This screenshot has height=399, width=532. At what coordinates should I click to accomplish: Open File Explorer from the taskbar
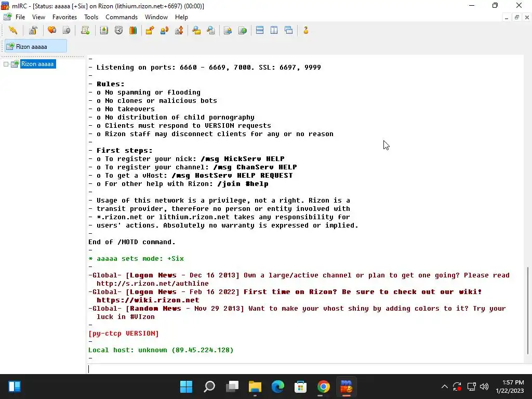(255, 387)
